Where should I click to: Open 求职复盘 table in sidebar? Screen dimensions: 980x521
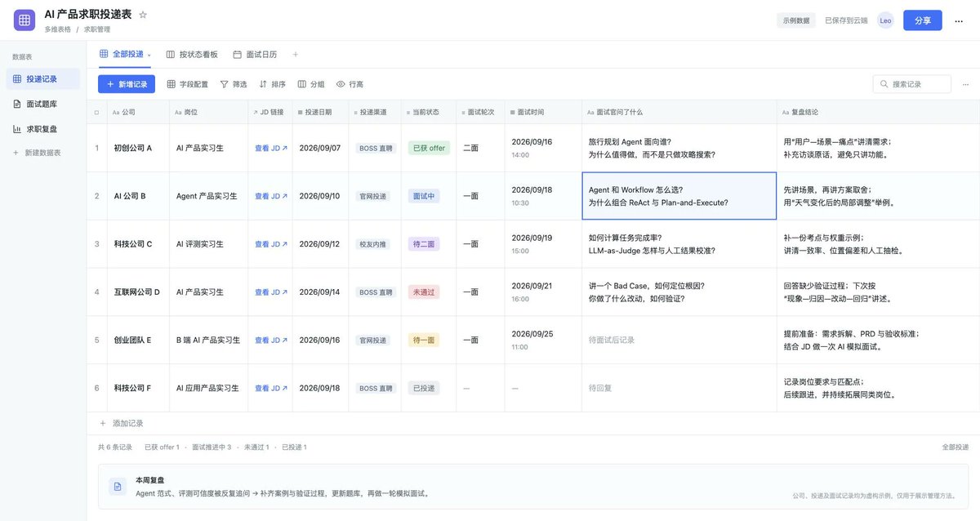point(42,128)
